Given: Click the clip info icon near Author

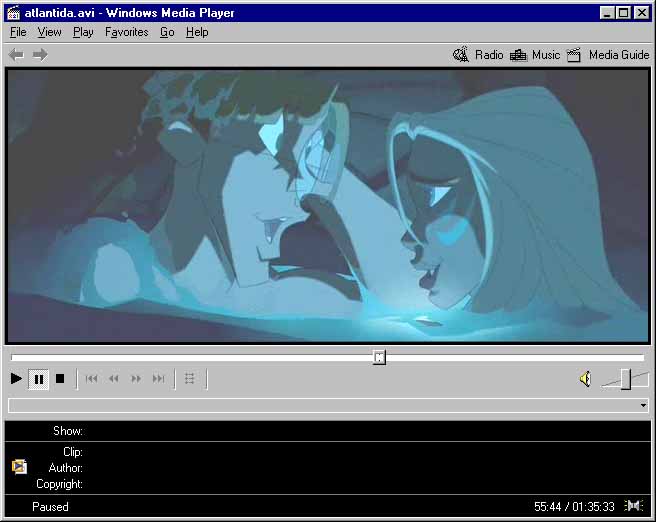Looking at the screenshot, I should tap(19, 467).
